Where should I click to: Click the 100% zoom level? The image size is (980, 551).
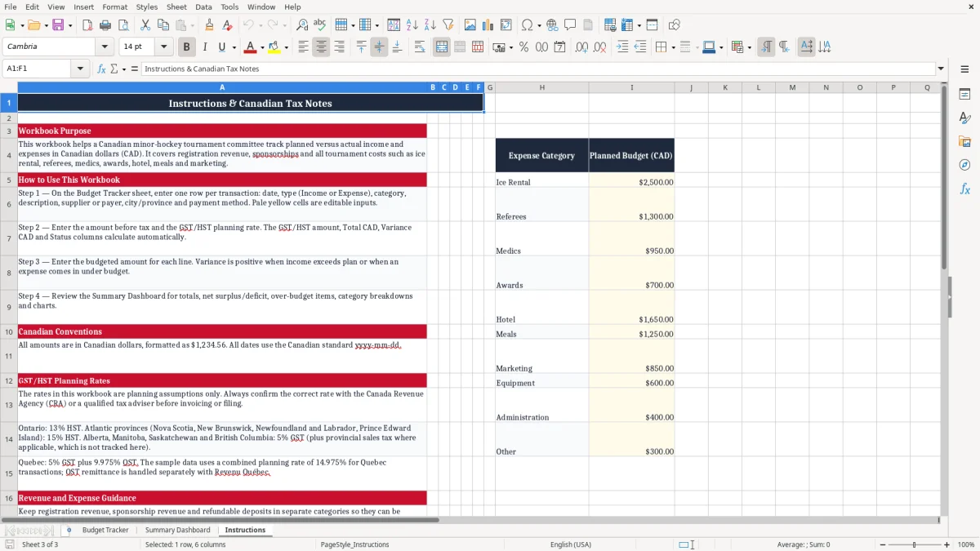tap(966, 544)
